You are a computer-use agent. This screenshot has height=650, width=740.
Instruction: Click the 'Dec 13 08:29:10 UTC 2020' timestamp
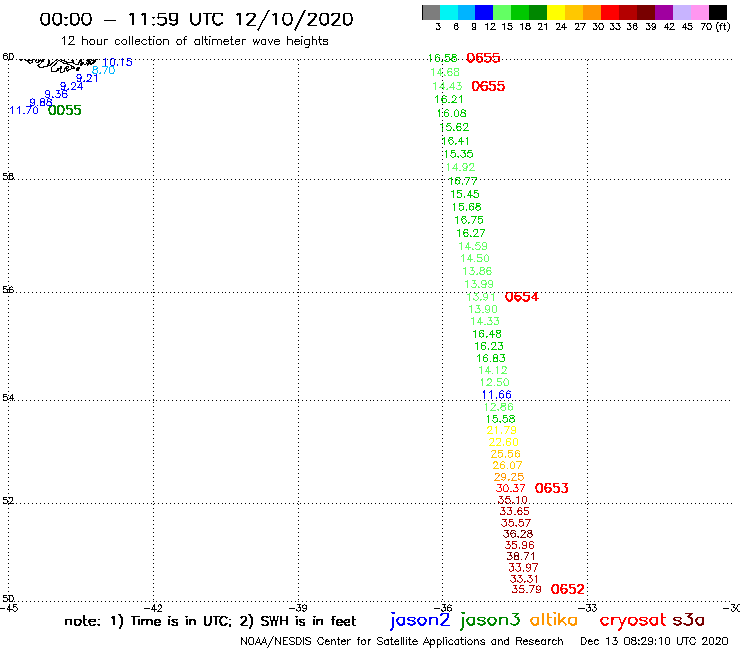(x=654, y=641)
